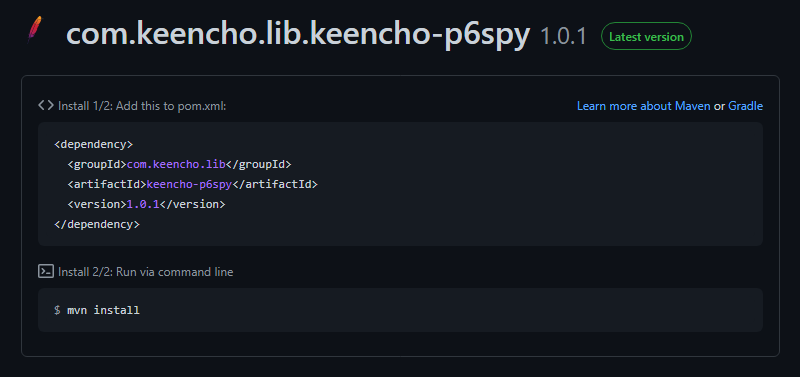Select the purple 1.0.1 version value in the code
800x377 pixels.
(x=143, y=204)
